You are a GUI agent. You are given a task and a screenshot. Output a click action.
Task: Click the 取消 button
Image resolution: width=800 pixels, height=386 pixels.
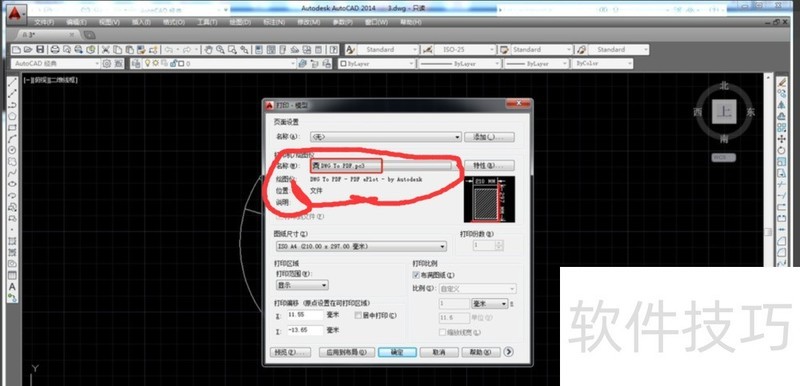(439, 352)
